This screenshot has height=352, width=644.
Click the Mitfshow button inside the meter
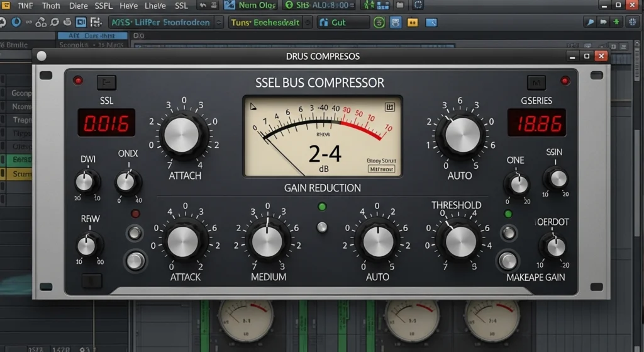[382, 169]
